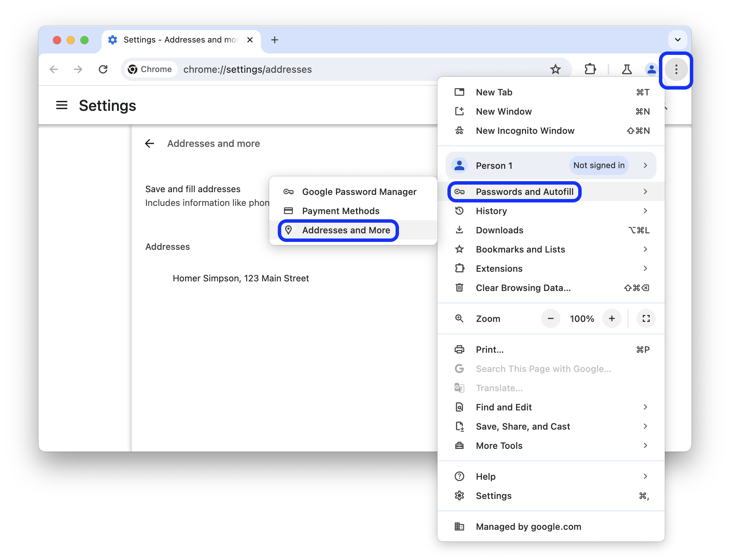Click the Zoom increase plus button
This screenshot has width=730, height=560.
point(612,318)
